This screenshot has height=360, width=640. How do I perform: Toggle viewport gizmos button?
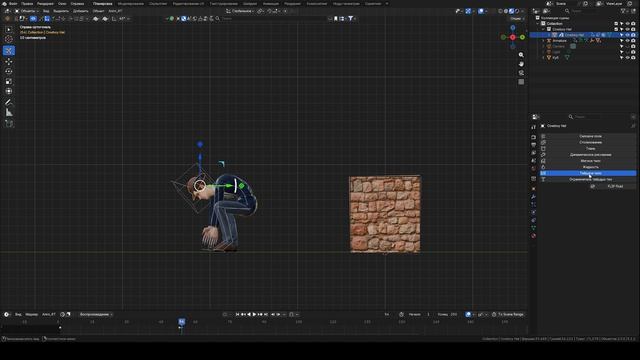468,11
